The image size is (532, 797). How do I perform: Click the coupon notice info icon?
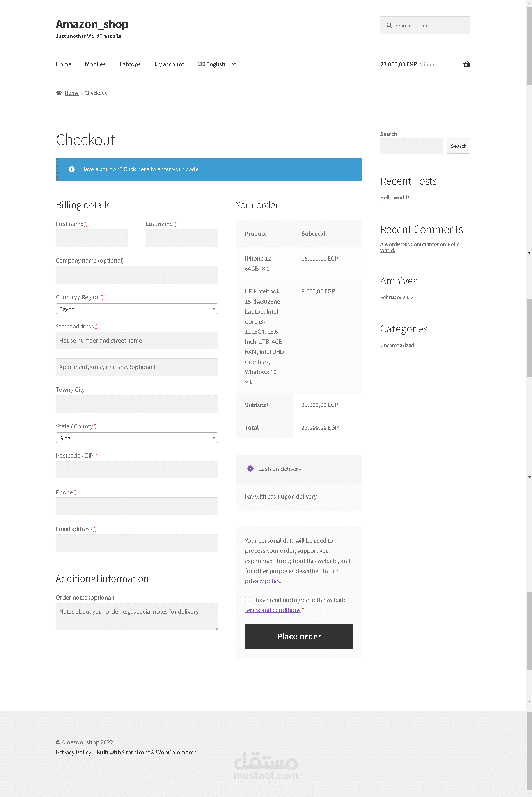(72, 169)
